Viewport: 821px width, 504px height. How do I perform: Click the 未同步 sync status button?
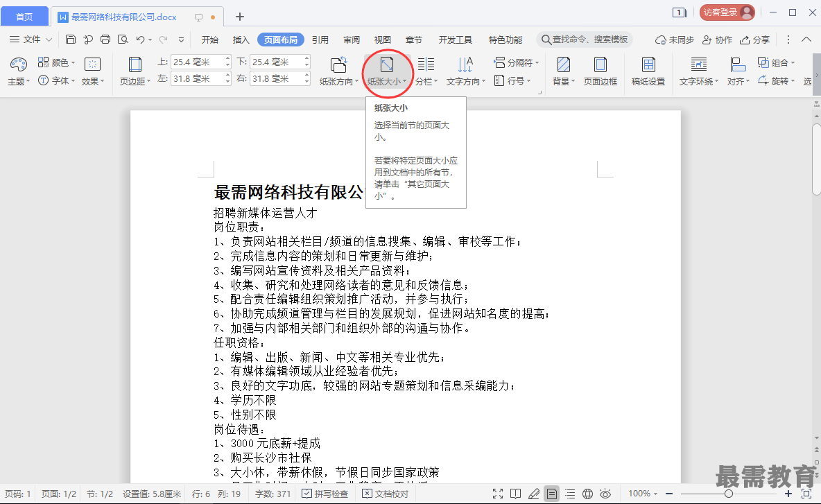pyautogui.click(x=675, y=40)
